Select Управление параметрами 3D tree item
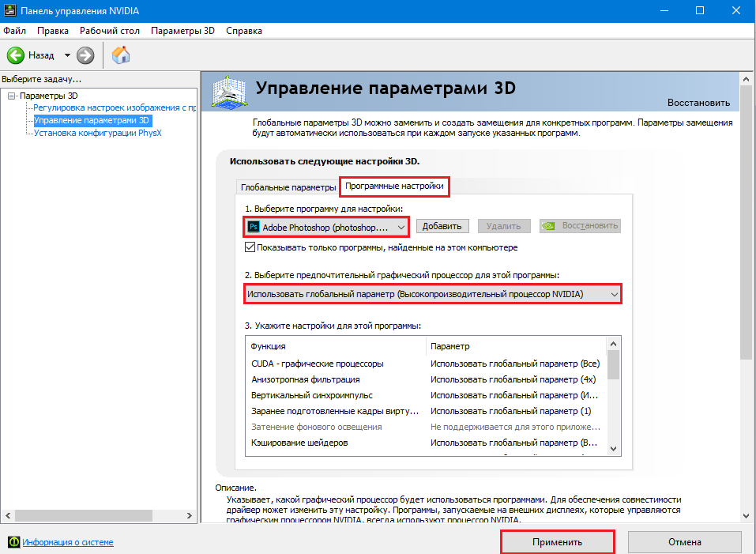The height and width of the screenshot is (554, 756). coord(92,121)
